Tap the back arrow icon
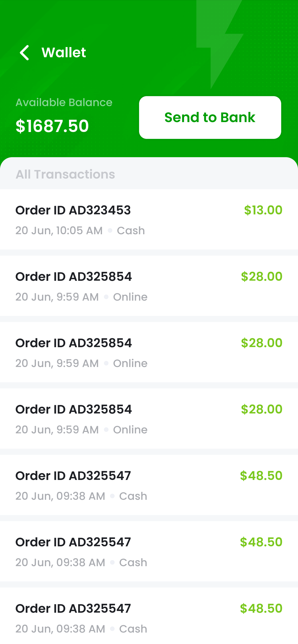The image size is (298, 644). pos(24,53)
